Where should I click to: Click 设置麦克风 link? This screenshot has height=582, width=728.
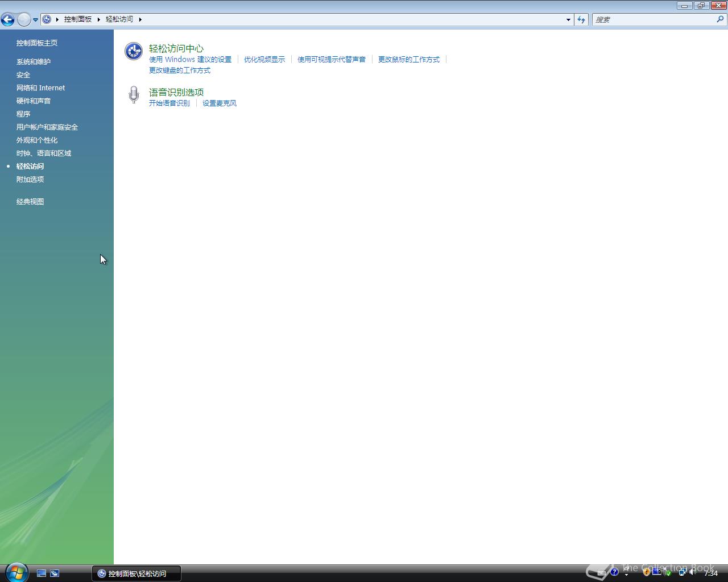[220, 103]
